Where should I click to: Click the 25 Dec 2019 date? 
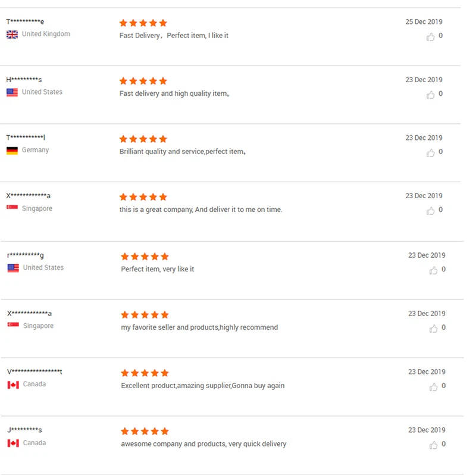point(424,21)
